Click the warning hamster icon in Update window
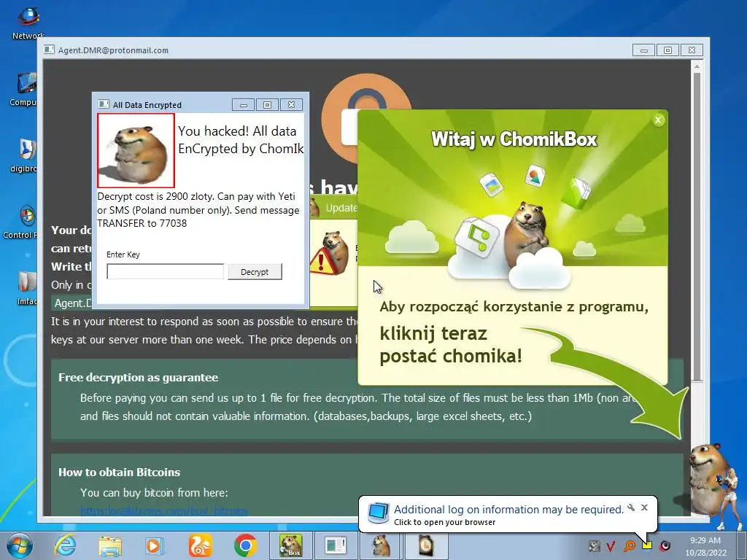Viewport: 747px width, 560px height. (330, 253)
